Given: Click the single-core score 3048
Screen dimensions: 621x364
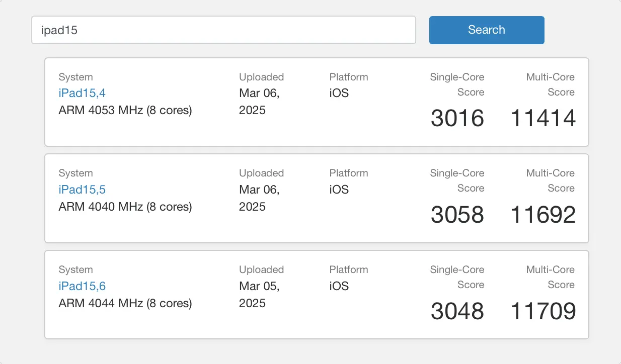Looking at the screenshot, I should pos(457,312).
